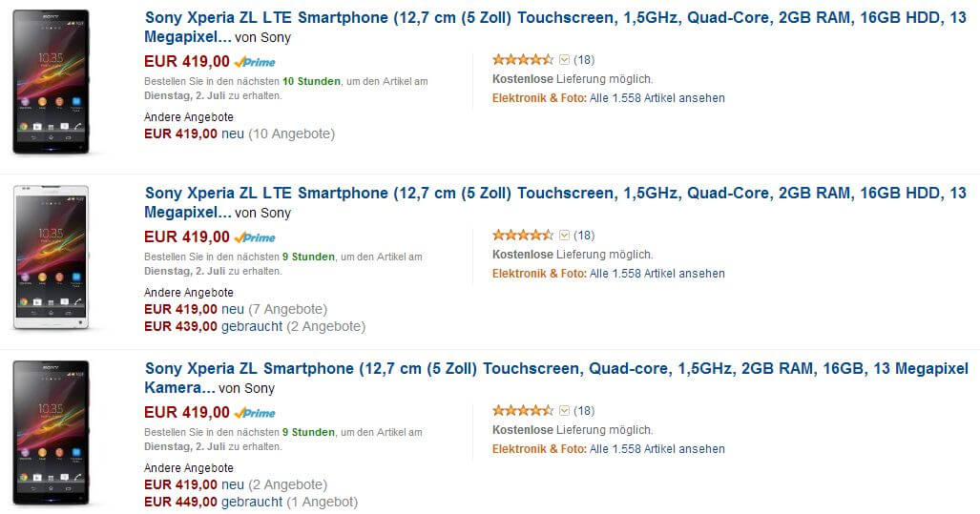Screen dimensions: 980x514
Task: Click Prime badge on first listing
Action: pyautogui.click(x=255, y=62)
